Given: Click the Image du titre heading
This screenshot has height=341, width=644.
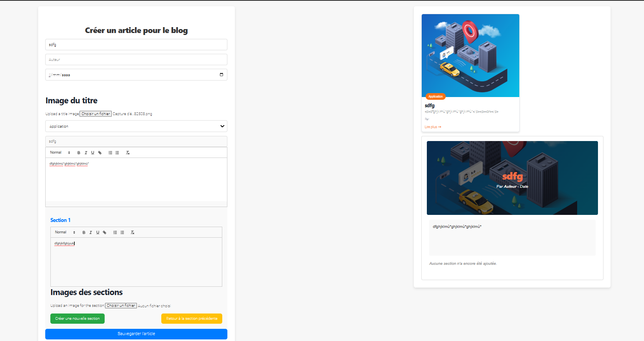Looking at the screenshot, I should (71, 101).
